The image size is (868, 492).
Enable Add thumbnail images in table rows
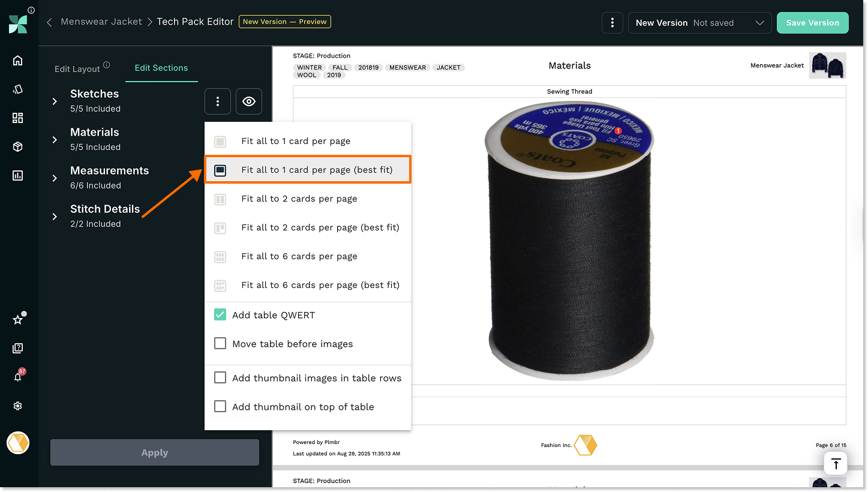pos(220,378)
